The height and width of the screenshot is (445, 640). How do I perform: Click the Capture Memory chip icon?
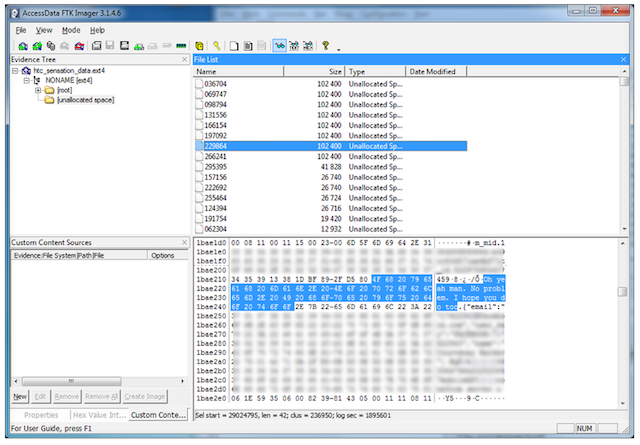(181, 46)
